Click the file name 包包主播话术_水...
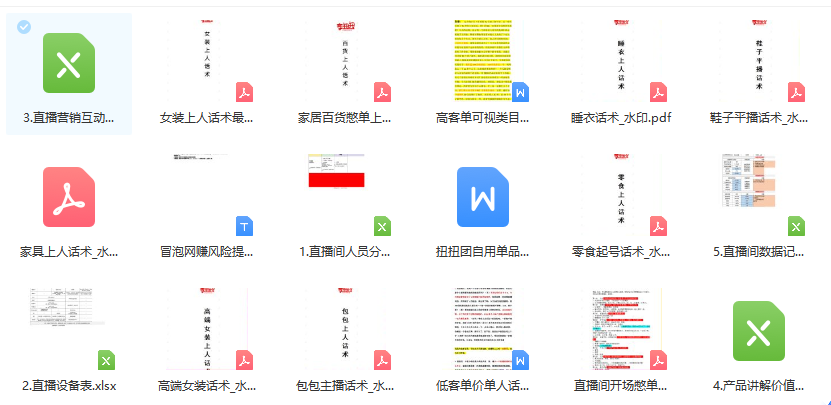 345,386
